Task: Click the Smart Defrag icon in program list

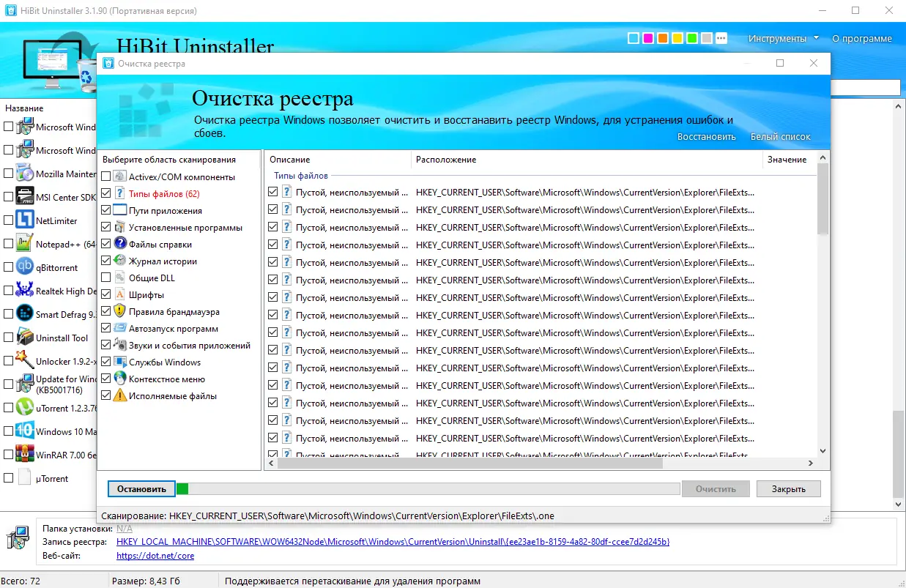Action: pos(25,314)
